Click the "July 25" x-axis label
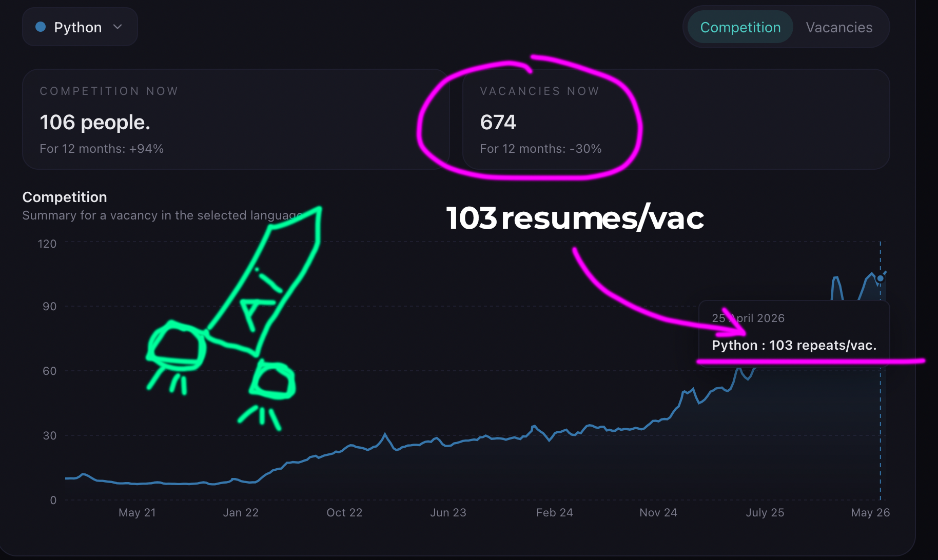Image resolution: width=938 pixels, height=560 pixels. pos(765,512)
